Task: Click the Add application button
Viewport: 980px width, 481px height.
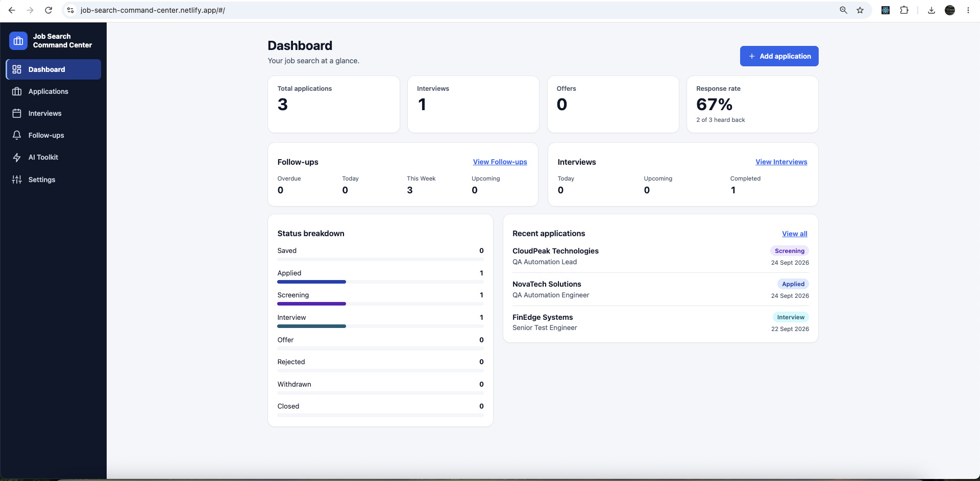Action: (779, 56)
